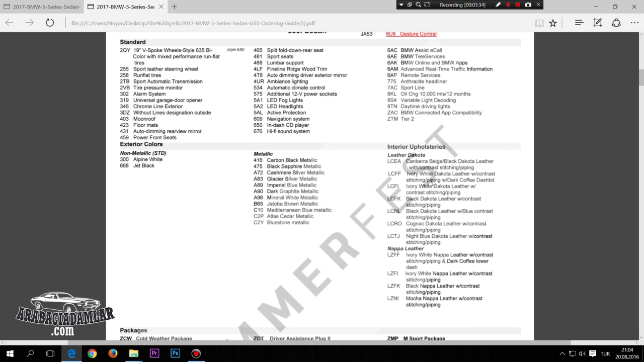The image size is (644, 362).
Task: Stop the screen recording
Action: tap(518, 5)
